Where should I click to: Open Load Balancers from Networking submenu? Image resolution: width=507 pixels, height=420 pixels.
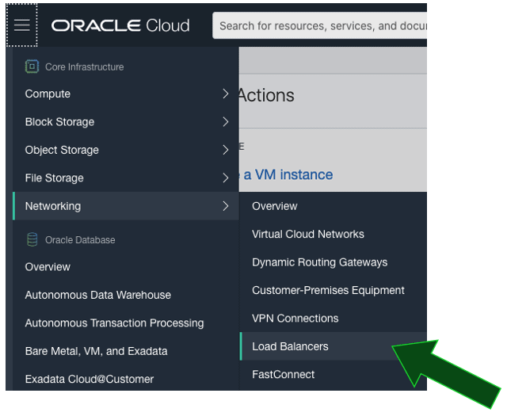pyautogui.click(x=290, y=346)
